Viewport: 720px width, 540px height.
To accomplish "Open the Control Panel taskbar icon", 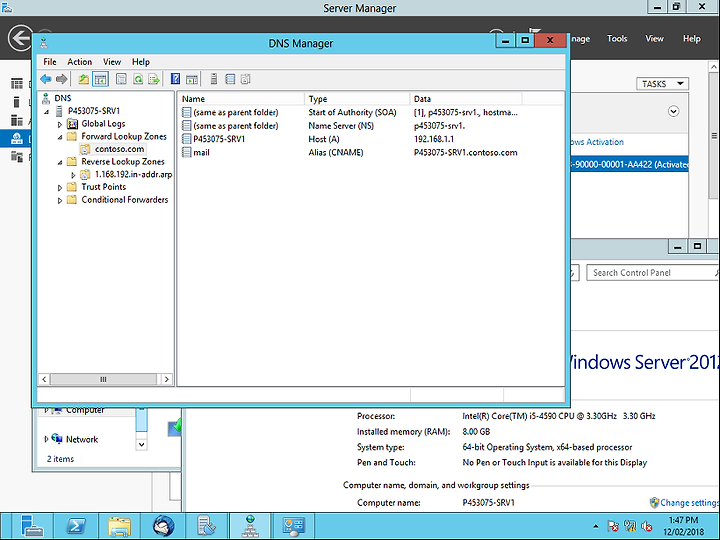I will (294, 526).
